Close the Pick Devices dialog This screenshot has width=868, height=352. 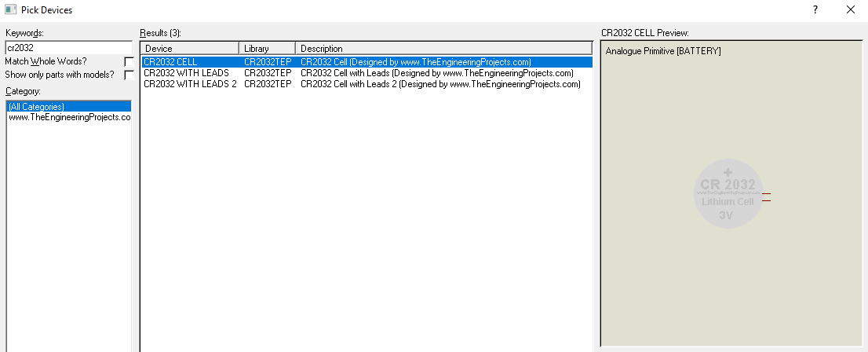coord(851,10)
